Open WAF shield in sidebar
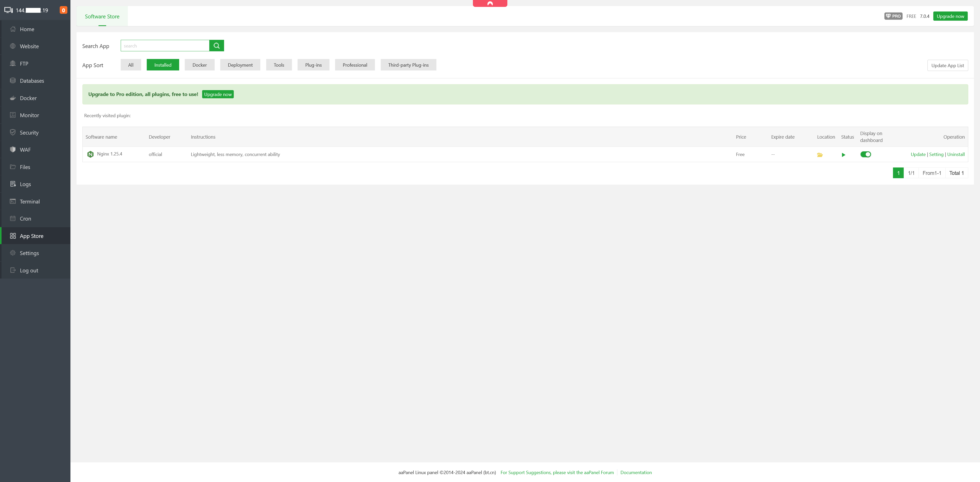Viewport: 980px width, 482px height. point(25,150)
